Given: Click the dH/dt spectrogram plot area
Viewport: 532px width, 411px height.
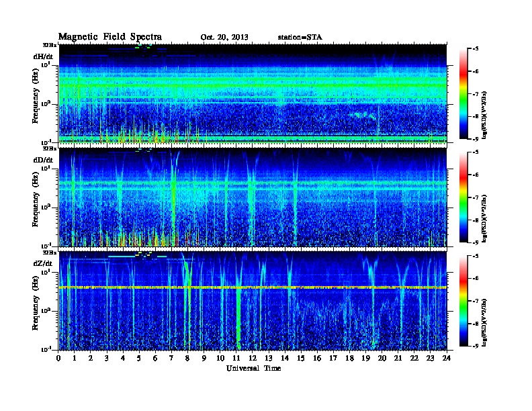Looking at the screenshot, I should (x=253, y=93).
